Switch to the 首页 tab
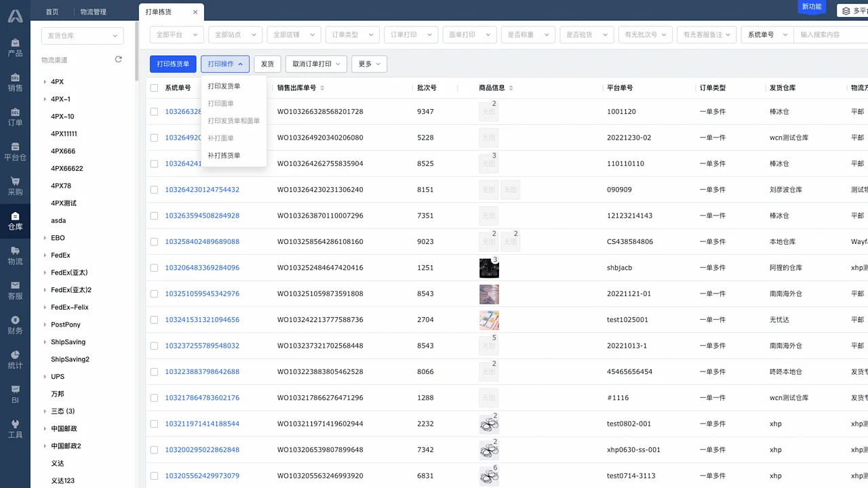This screenshot has height=488, width=868. pyautogui.click(x=52, y=12)
